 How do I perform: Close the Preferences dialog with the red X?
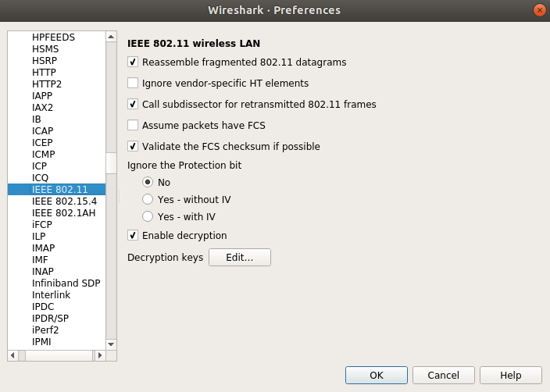point(539,10)
